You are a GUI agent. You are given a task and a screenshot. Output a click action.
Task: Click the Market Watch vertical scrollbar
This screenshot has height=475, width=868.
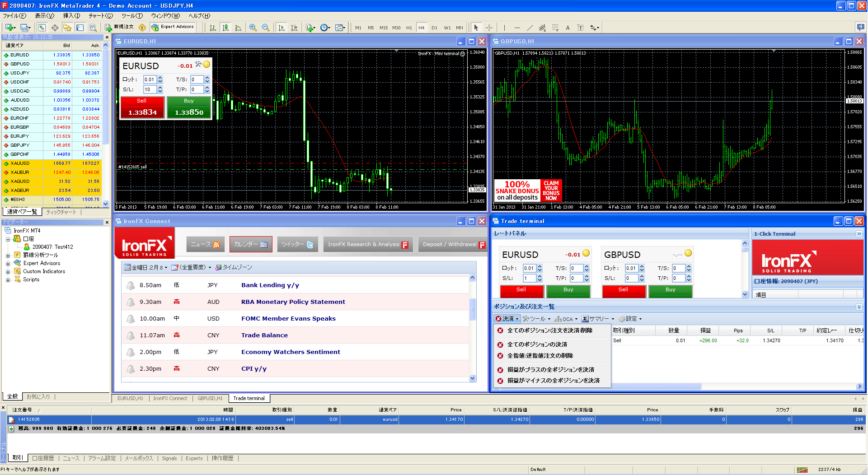pyautogui.click(x=106, y=124)
